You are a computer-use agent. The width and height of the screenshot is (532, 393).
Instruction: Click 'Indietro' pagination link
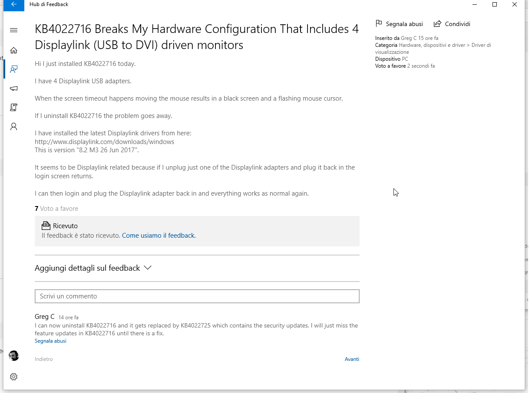pos(44,359)
